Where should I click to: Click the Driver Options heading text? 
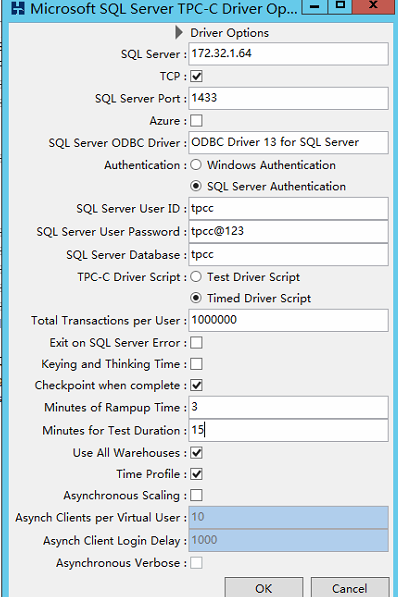tap(230, 33)
